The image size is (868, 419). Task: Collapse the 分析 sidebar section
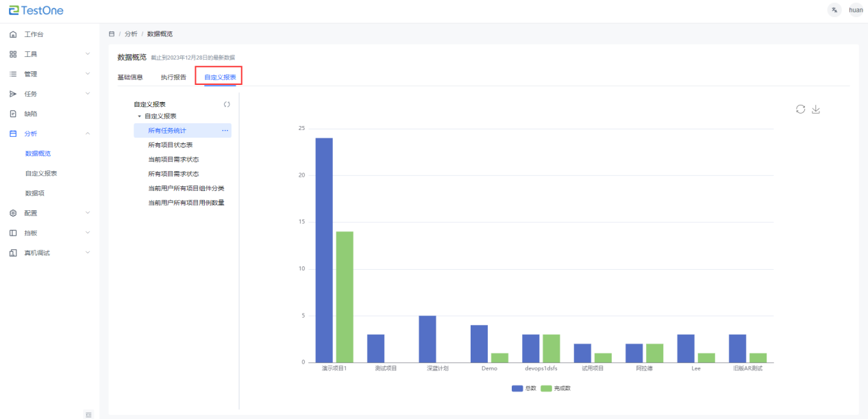48,134
